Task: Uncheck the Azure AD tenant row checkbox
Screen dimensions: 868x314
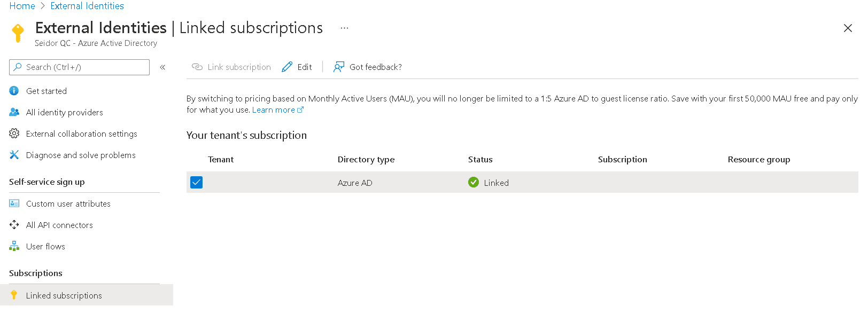Action: 196,183
